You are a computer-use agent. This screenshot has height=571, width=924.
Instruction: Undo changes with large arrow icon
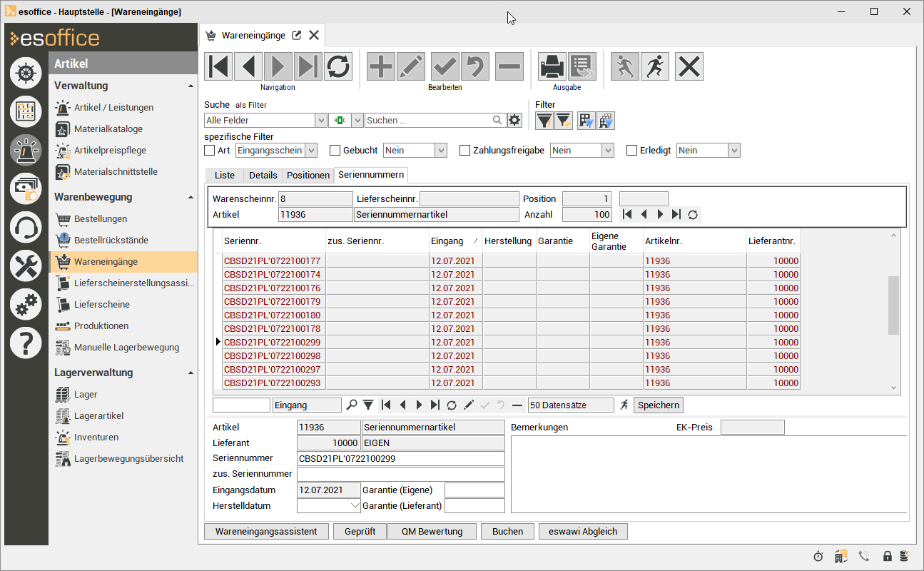(x=475, y=66)
